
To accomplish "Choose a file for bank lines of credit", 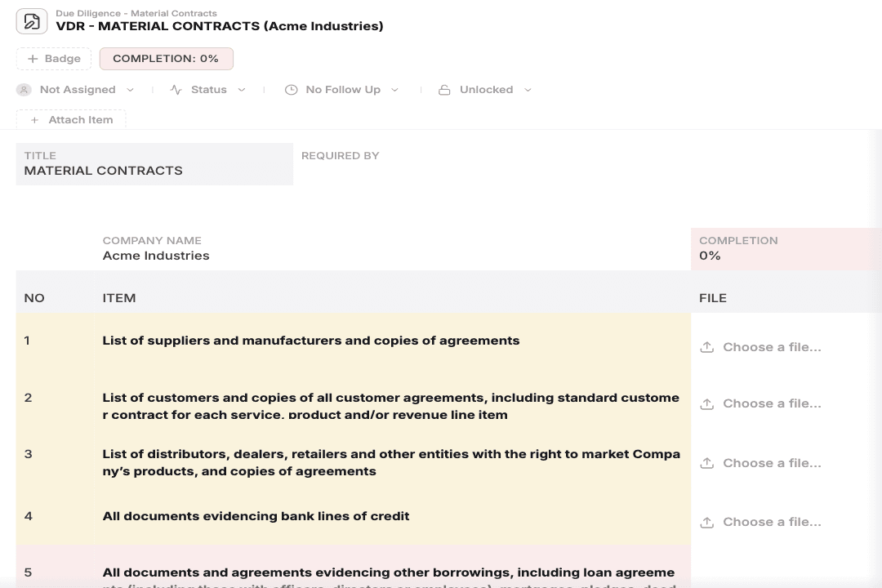I will click(760, 522).
